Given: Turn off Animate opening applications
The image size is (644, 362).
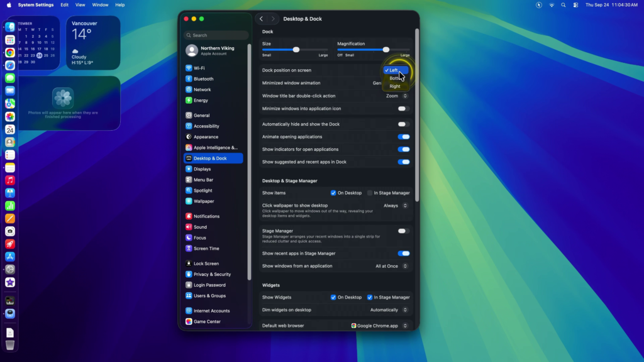Looking at the screenshot, I should [x=403, y=136].
